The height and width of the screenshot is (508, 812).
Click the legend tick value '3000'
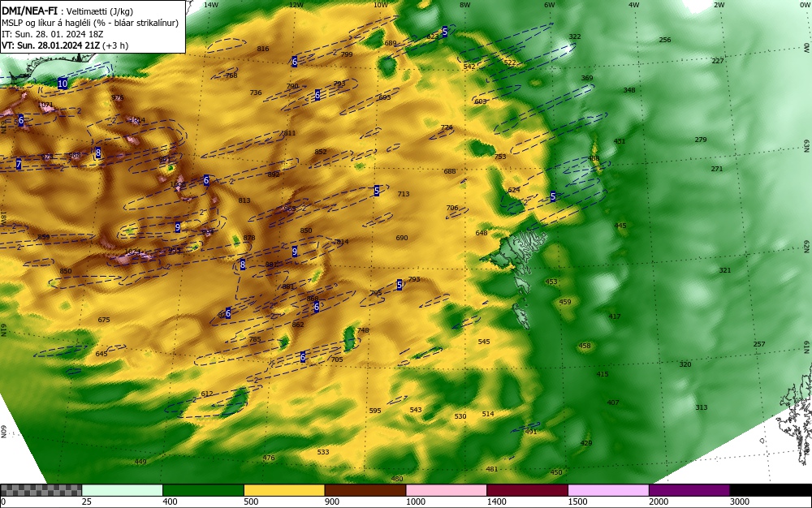click(740, 502)
